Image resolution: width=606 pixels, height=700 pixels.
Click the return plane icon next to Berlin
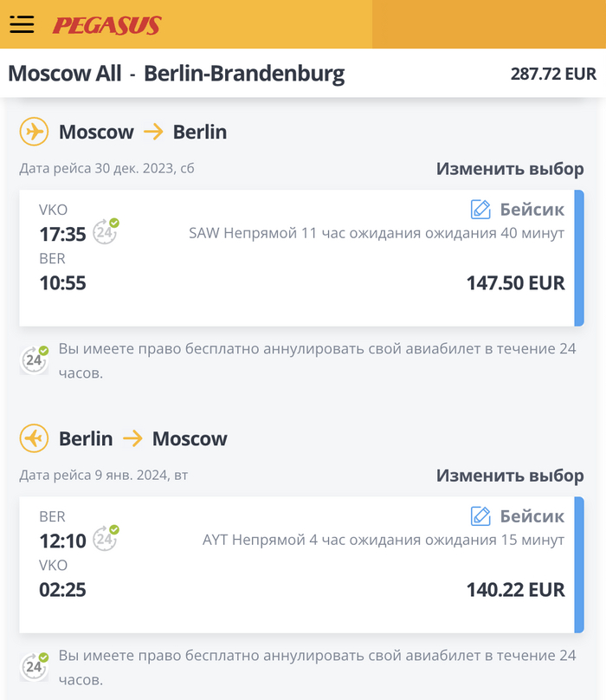coord(34,438)
